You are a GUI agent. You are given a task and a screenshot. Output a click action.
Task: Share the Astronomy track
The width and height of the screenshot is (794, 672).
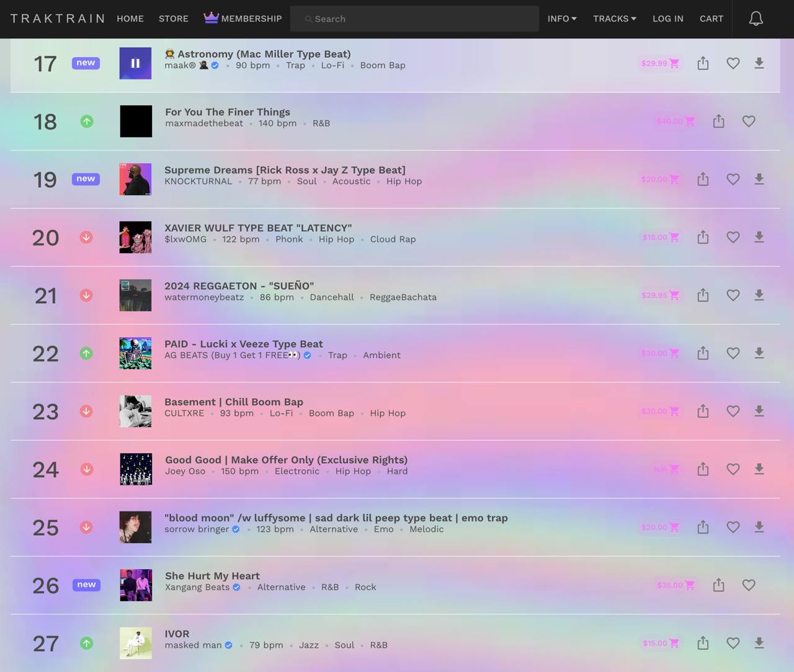pyautogui.click(x=703, y=63)
